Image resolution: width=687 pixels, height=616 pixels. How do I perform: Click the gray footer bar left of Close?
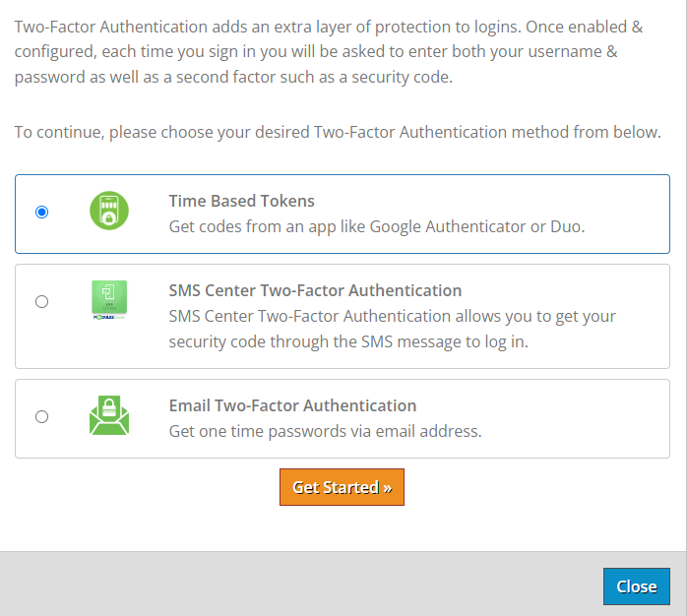[295, 585]
